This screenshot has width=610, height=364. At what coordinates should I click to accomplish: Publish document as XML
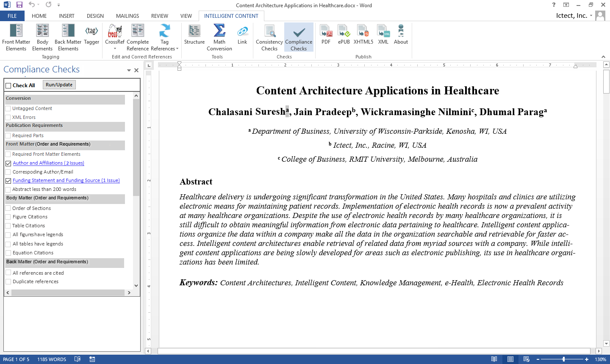pyautogui.click(x=383, y=34)
